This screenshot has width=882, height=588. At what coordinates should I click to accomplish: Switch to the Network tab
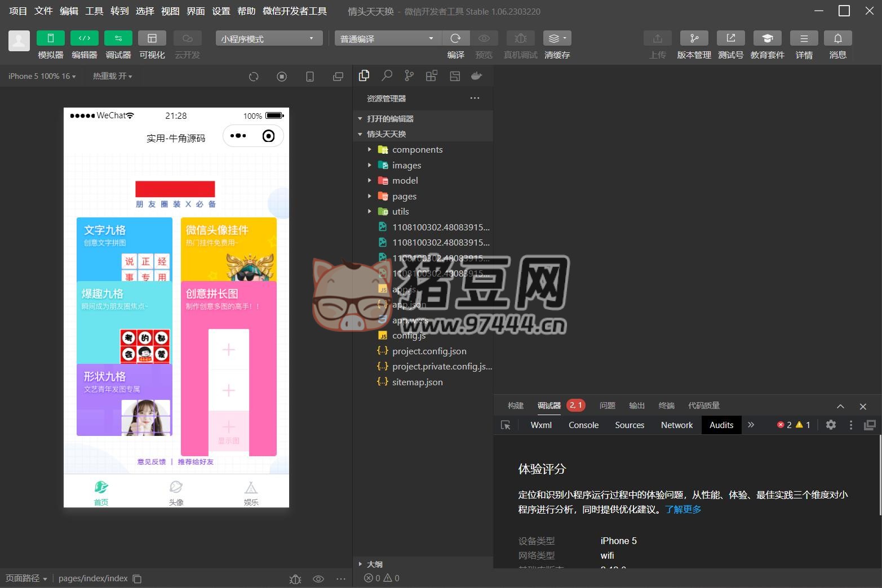click(x=677, y=425)
